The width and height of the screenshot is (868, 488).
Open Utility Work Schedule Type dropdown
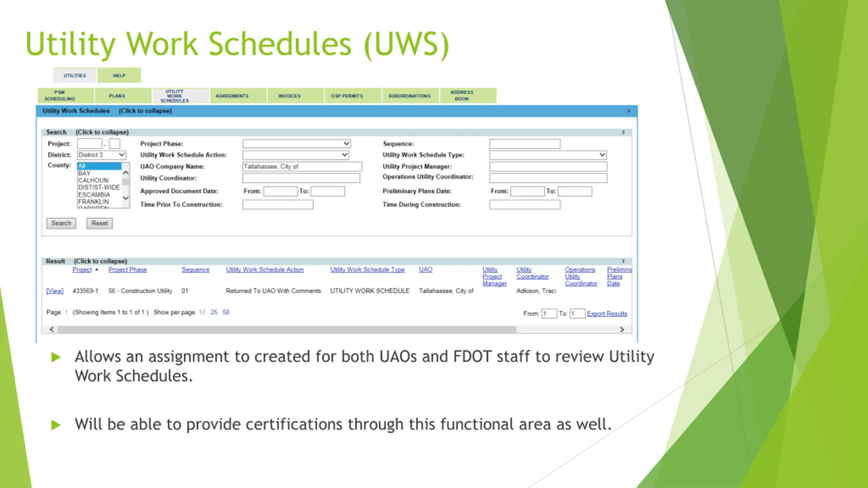coord(548,155)
